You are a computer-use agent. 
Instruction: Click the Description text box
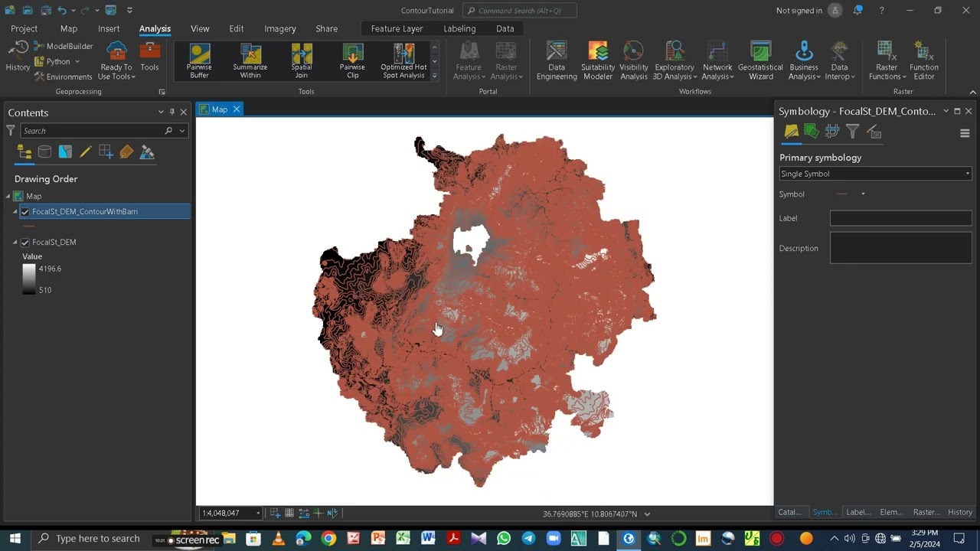tap(901, 248)
